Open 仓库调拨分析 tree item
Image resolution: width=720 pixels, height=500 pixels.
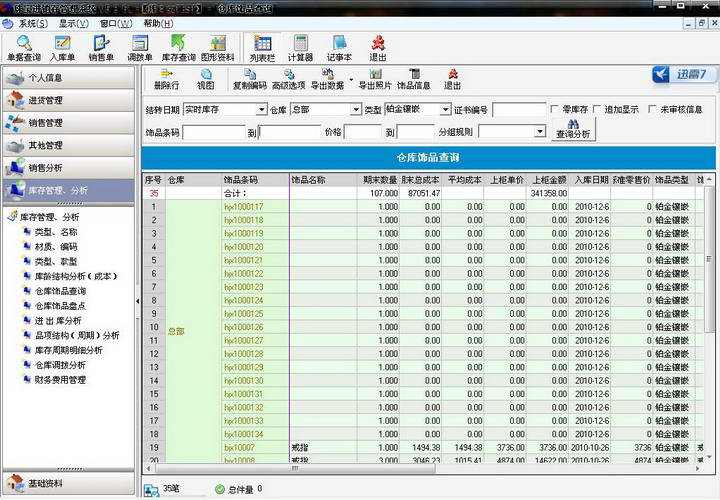[x=61, y=365]
